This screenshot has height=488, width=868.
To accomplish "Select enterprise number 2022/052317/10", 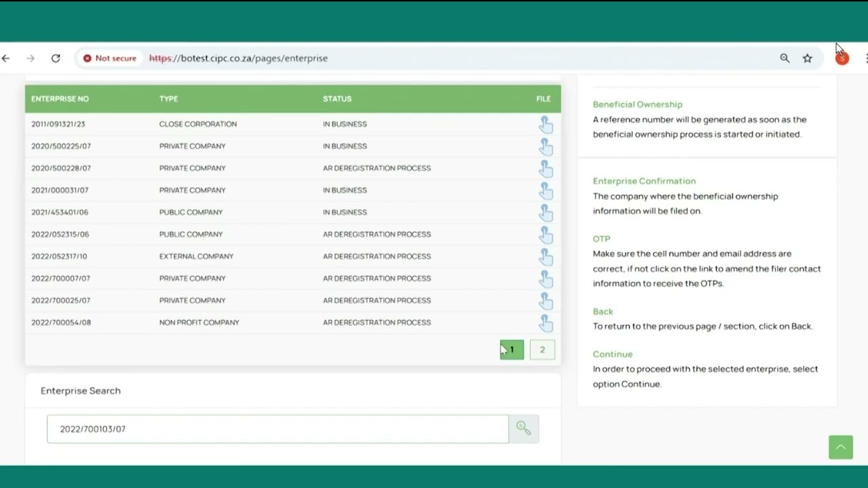I will (59, 256).
